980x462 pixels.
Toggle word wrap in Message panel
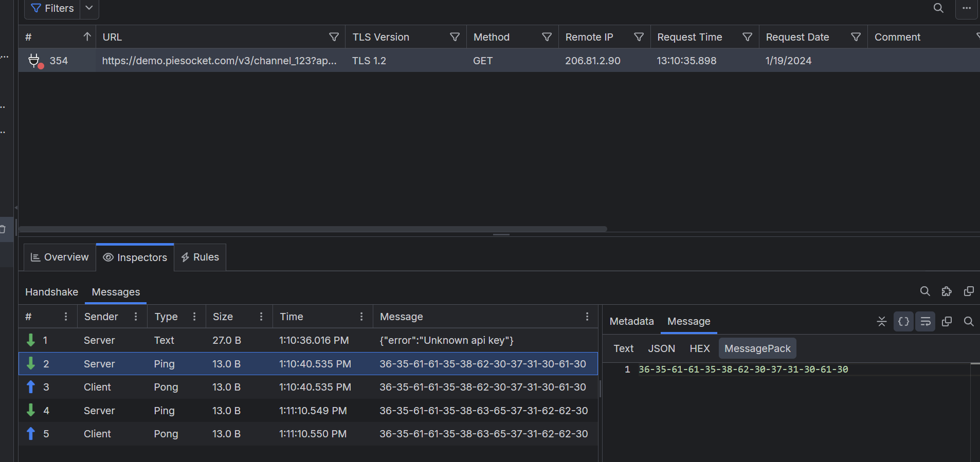(x=925, y=322)
